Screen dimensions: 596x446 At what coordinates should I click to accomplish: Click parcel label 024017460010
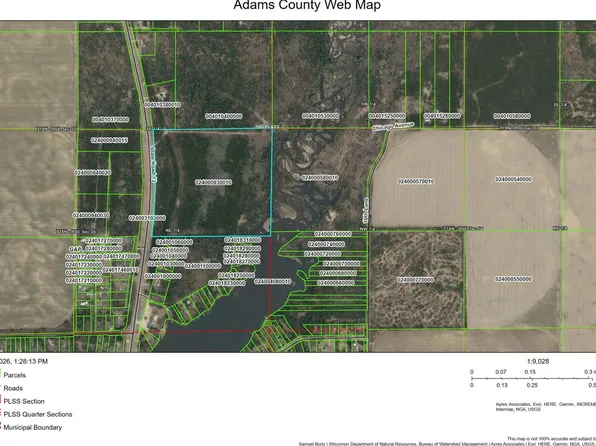pyautogui.click(x=120, y=270)
